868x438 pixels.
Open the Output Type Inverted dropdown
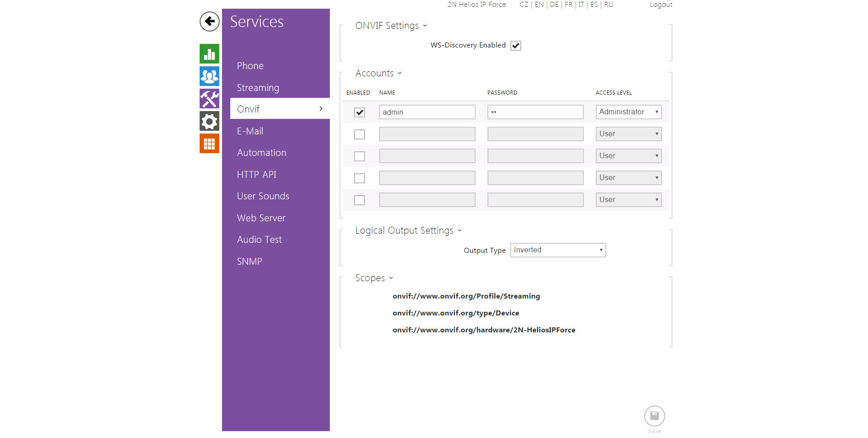[558, 250]
